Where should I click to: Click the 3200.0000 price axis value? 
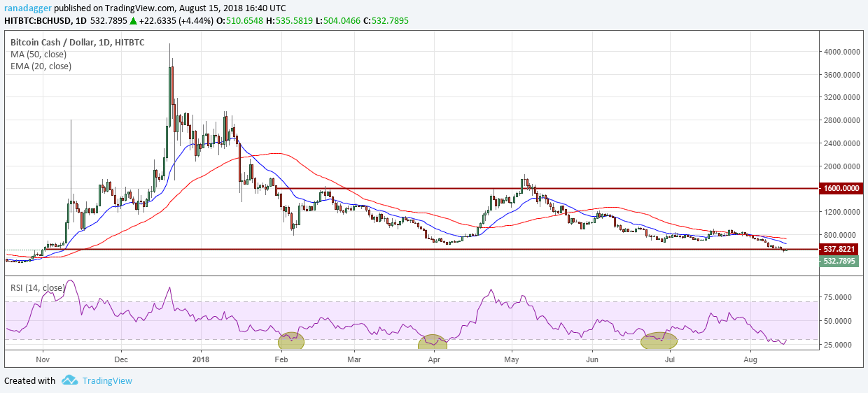842,98
